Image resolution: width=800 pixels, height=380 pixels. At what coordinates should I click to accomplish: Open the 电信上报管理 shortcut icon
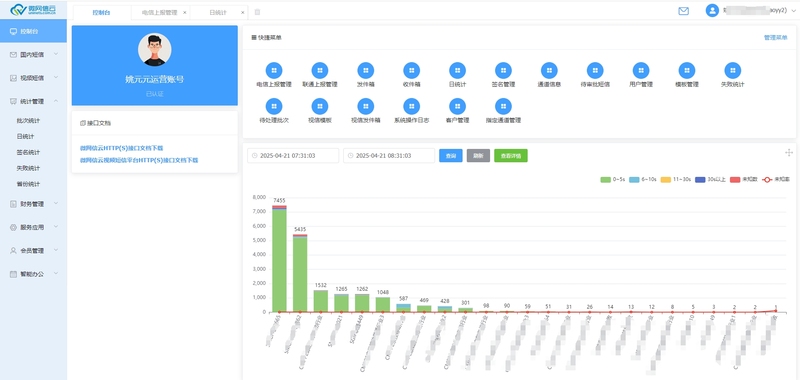pos(274,70)
